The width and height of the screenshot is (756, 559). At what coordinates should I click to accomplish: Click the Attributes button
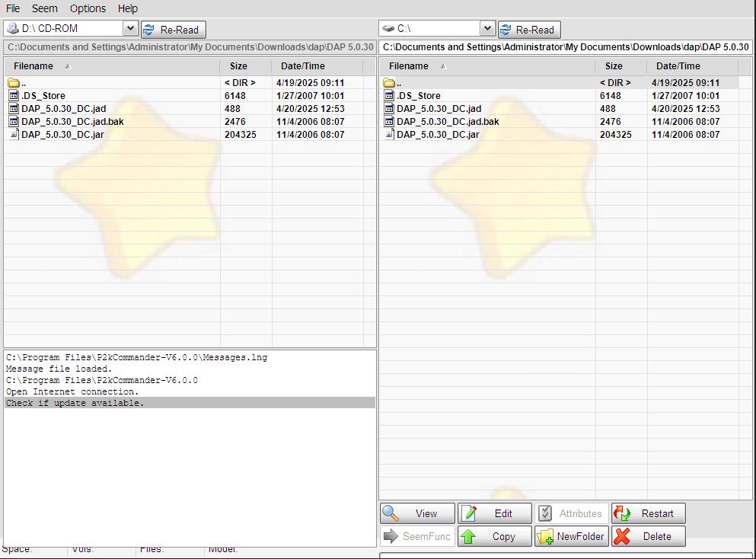571,513
